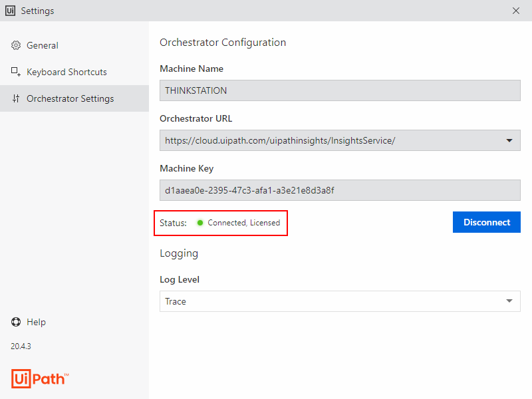The width and height of the screenshot is (532, 399).
Task: Click the Orchestrator Settings sliders icon
Action: pos(16,98)
